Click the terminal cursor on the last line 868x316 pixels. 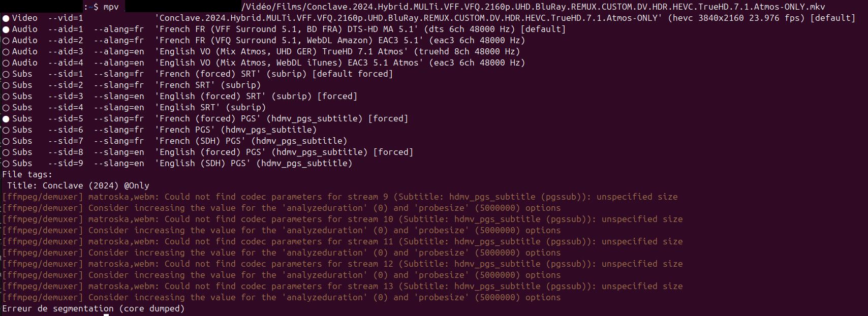(106, 315)
